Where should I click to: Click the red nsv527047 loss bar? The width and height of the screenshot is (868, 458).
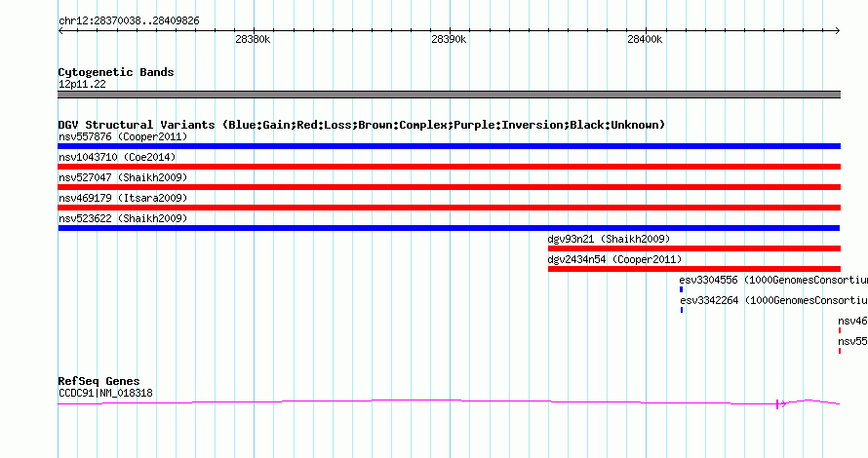pos(449,187)
